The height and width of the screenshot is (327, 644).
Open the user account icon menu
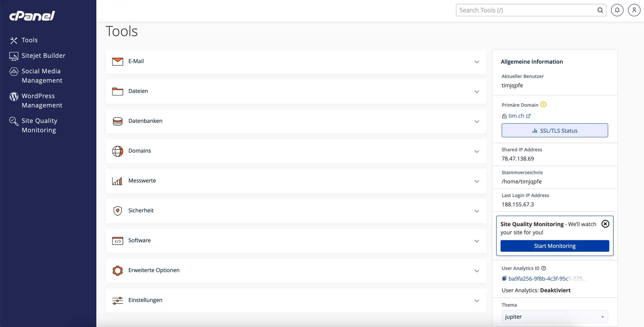pyautogui.click(x=634, y=10)
